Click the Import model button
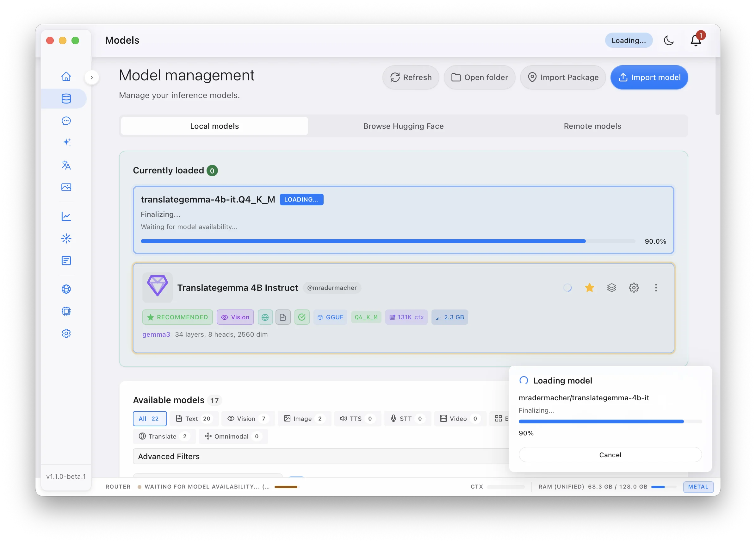The image size is (756, 543). (649, 78)
